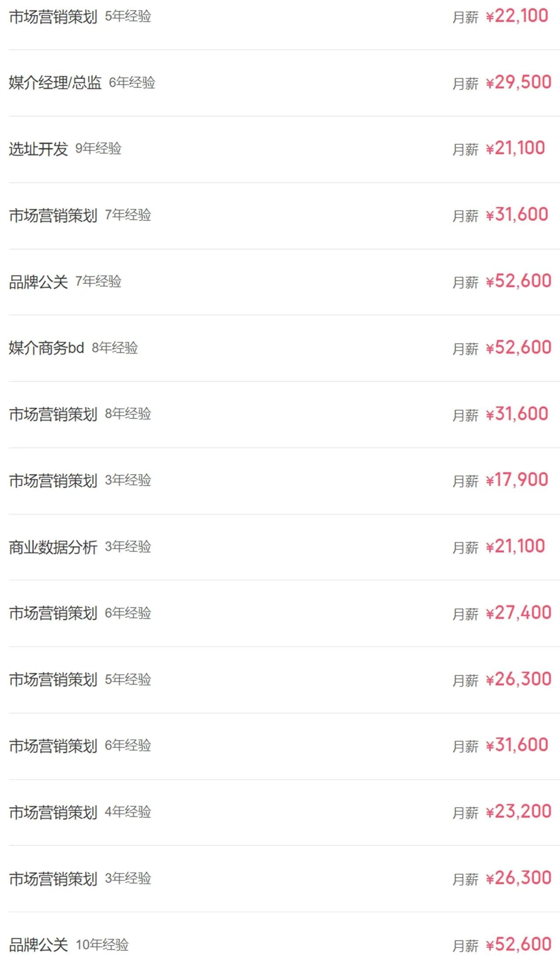Open the 媒介商务bd 8年经验 listing
The width and height of the screenshot is (560, 965).
[x=47, y=348]
